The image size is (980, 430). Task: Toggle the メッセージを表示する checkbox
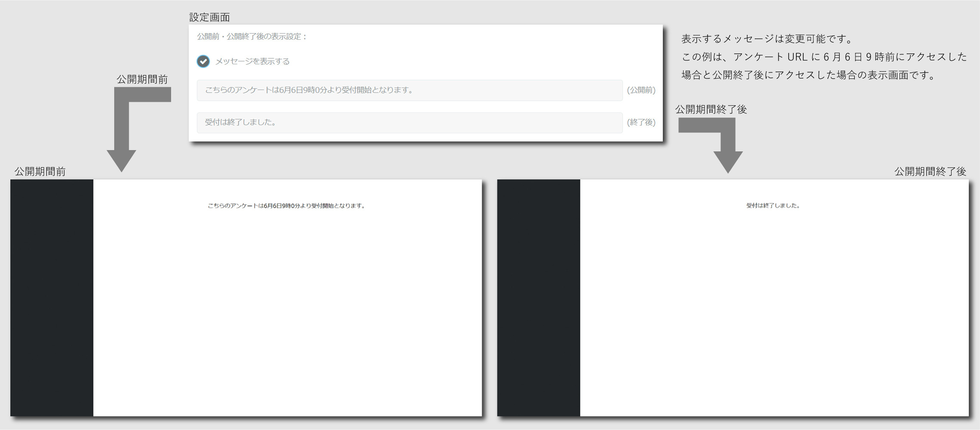click(x=203, y=61)
